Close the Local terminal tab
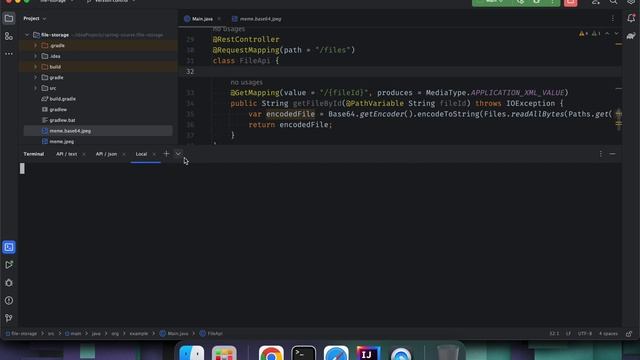Image resolution: width=640 pixels, height=360 pixels. pyautogui.click(x=154, y=154)
